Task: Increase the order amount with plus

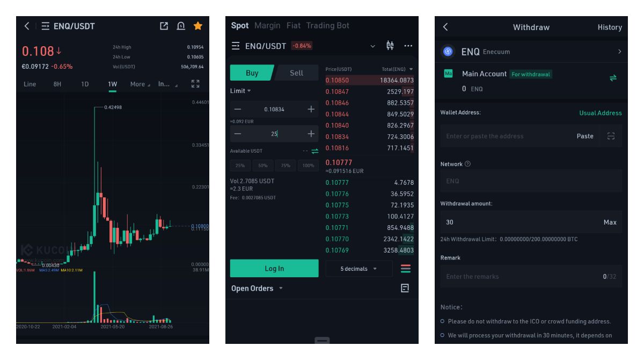Action: [311, 134]
